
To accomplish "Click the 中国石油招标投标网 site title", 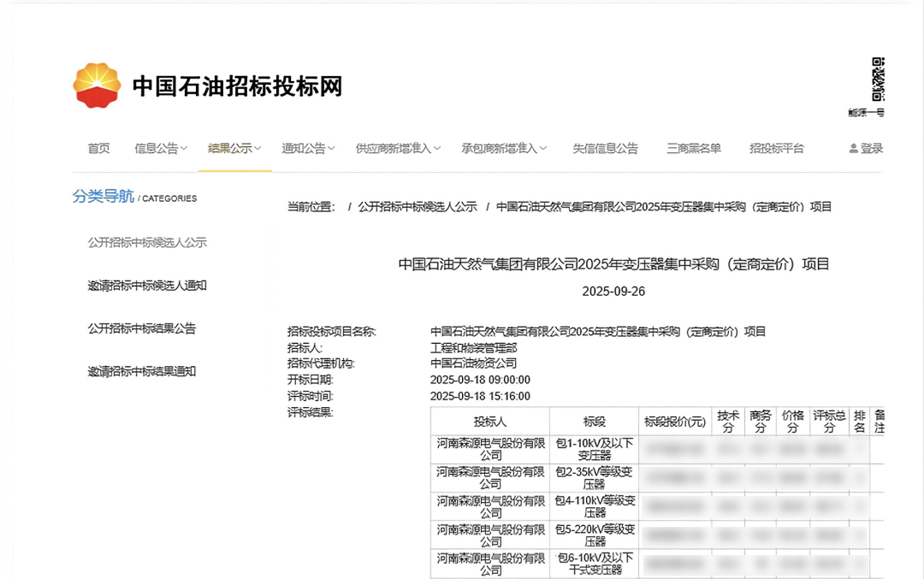I will tap(238, 86).
